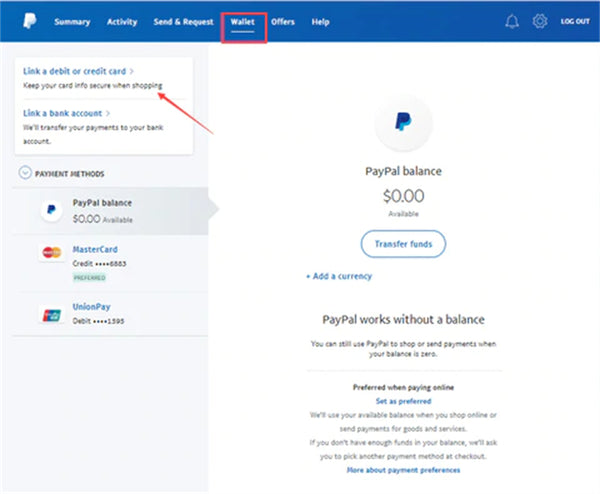Open the Summary tab
The width and height of the screenshot is (600, 494).
point(72,21)
